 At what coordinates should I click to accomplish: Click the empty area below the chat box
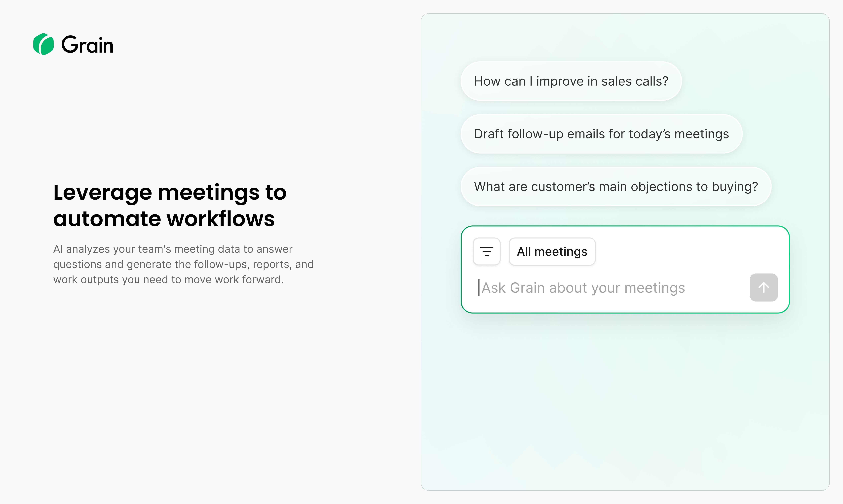tap(625, 401)
